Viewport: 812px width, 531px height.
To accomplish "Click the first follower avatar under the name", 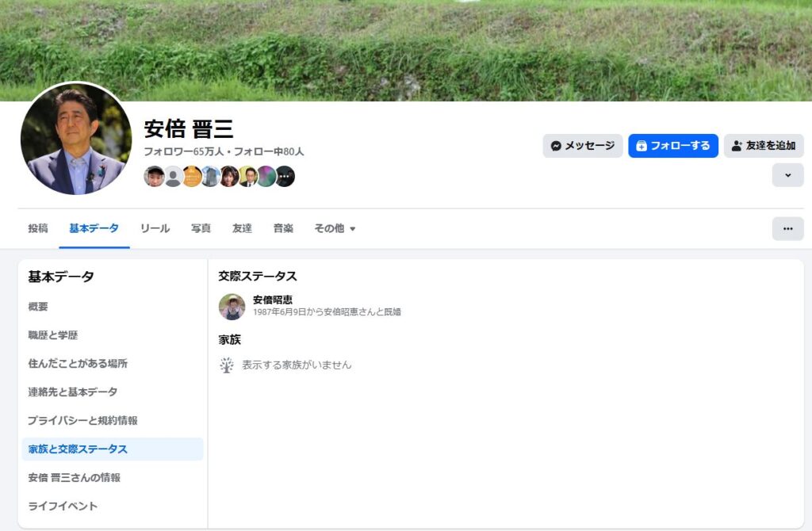I will click(154, 176).
